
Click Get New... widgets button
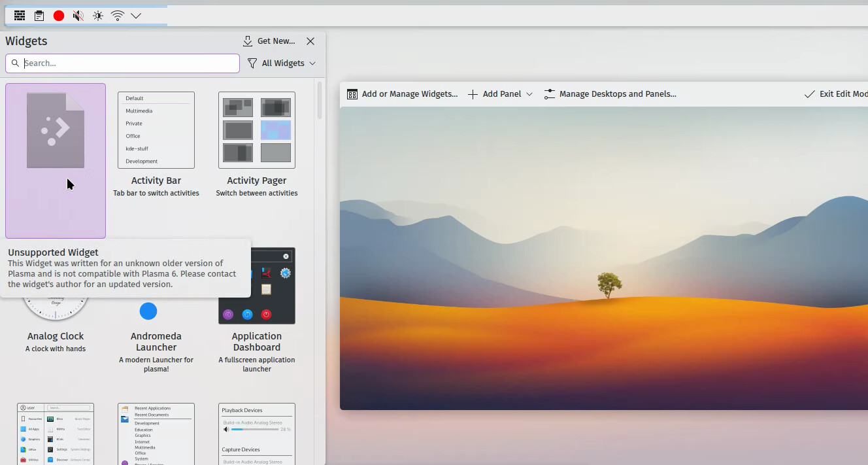(x=269, y=41)
